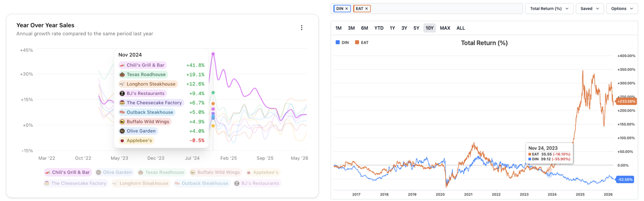
Task: Click Olive Garden row in tooltip
Action: click(162, 131)
